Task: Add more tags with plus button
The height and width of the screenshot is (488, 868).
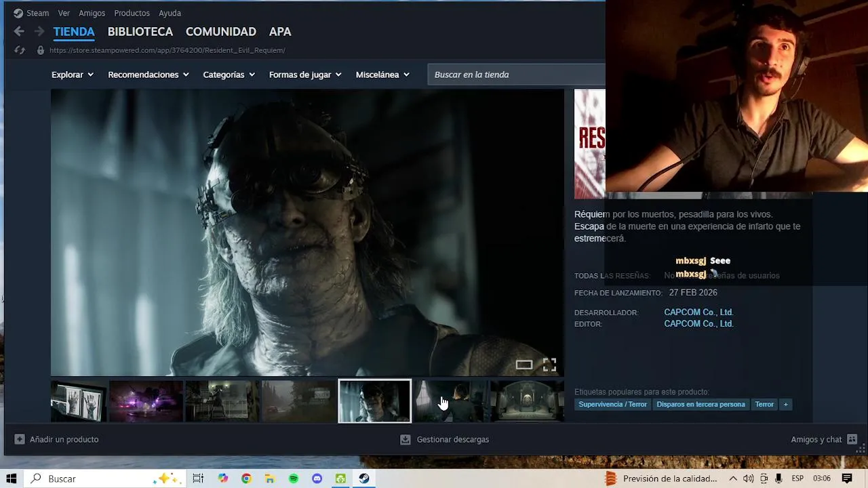Action: 786,405
